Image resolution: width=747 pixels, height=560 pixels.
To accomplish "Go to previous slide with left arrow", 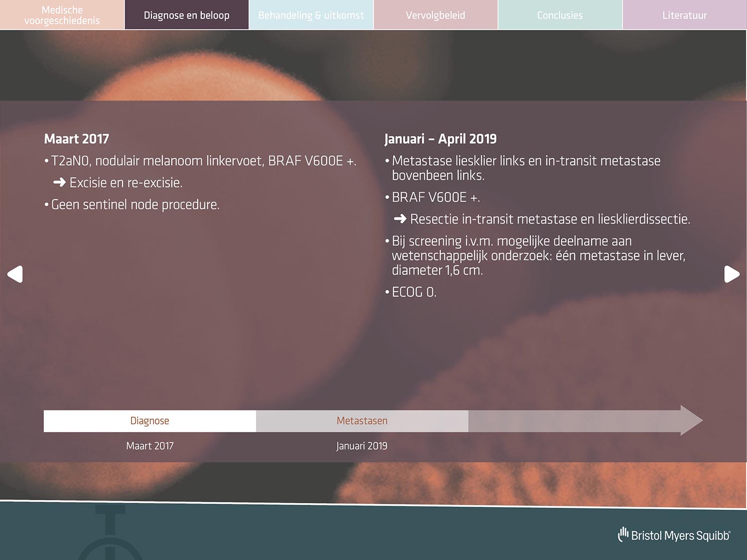I will point(15,274).
